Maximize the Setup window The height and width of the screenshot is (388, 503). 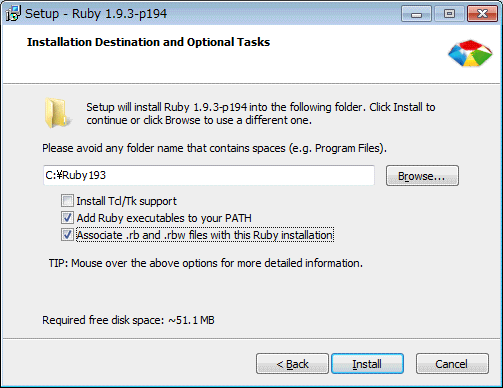pos(449,14)
